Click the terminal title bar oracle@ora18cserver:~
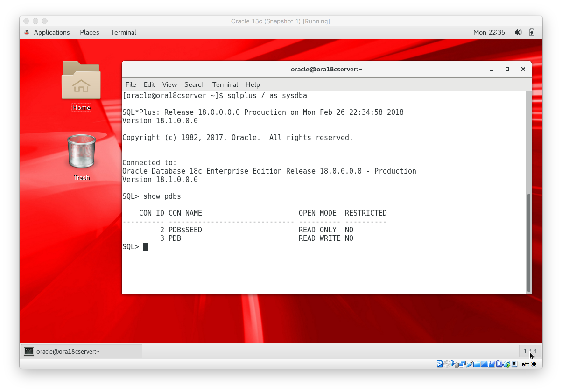This screenshot has height=392, width=562. click(326, 69)
